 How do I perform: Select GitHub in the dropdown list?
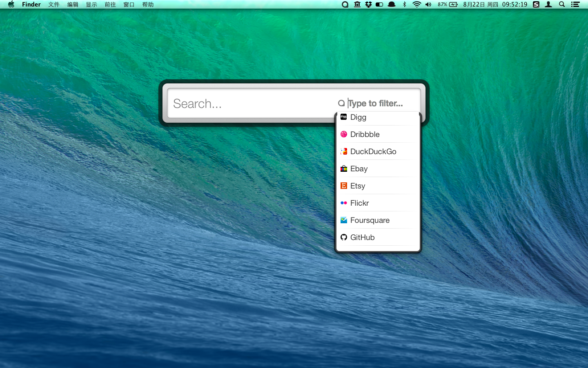[x=378, y=237]
